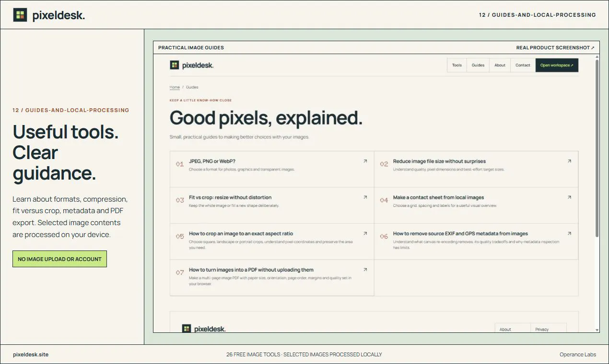This screenshot has width=609, height=364.
Task: Click the footer About link in screenshot
Action: pyautogui.click(x=505, y=330)
